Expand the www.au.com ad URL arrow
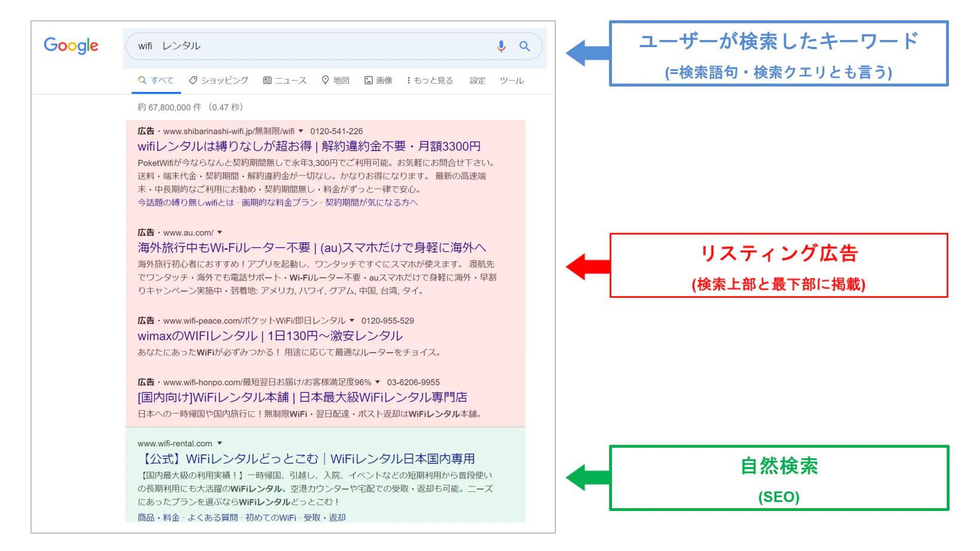 pyautogui.click(x=220, y=232)
